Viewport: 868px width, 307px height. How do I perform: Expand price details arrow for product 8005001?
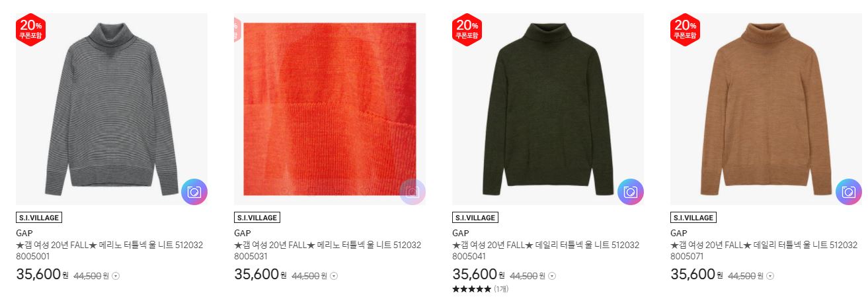click(x=116, y=276)
